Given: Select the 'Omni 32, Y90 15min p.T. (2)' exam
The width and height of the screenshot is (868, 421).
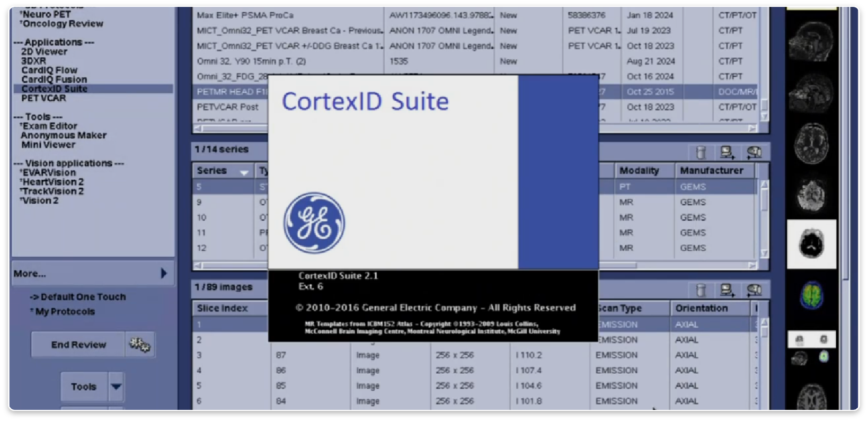Looking at the screenshot, I should tap(475, 62).
